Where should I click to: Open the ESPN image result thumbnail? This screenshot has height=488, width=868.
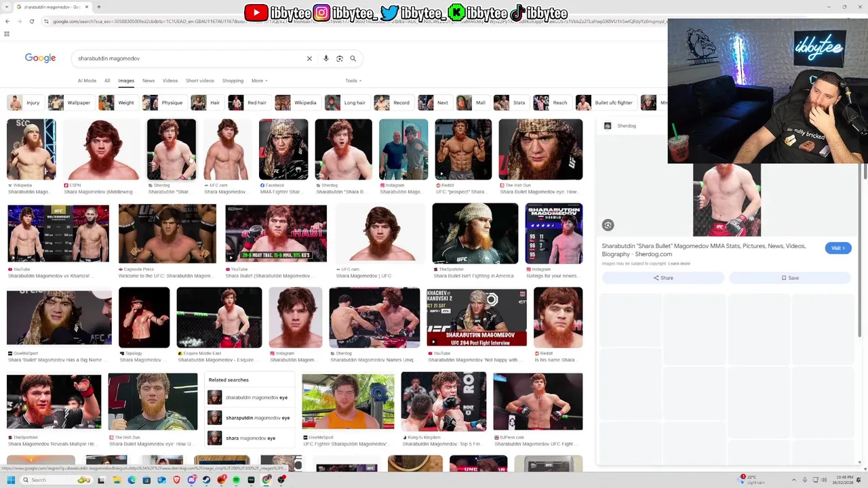[x=102, y=150]
